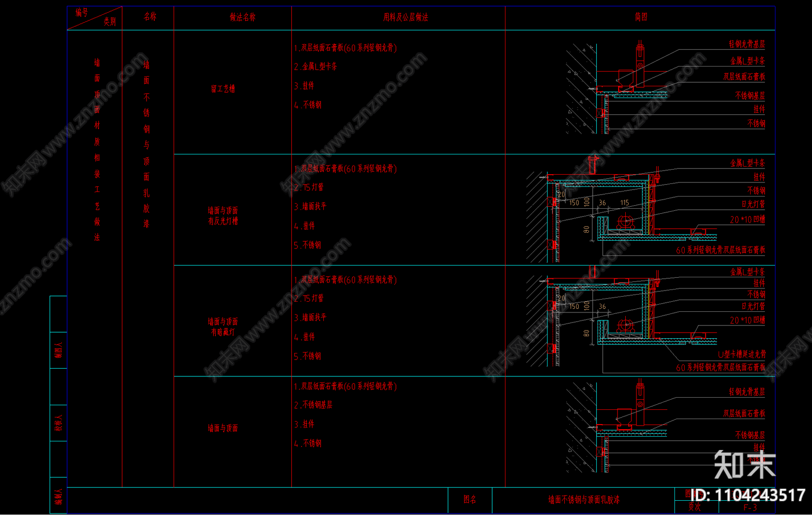This screenshot has height=515, width=812.
Task: Select item '3.挂件' in the bottom row
Action: tap(304, 424)
